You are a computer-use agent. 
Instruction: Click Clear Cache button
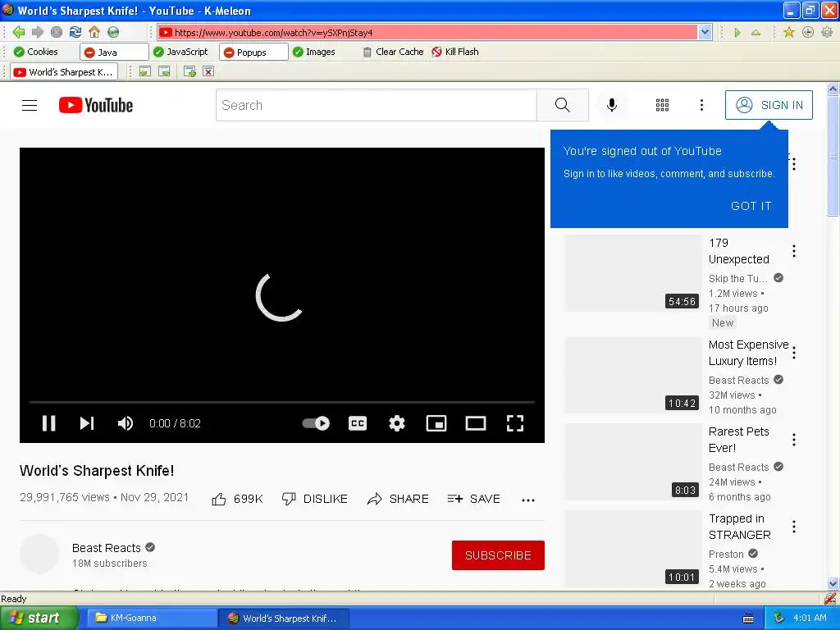pos(393,52)
